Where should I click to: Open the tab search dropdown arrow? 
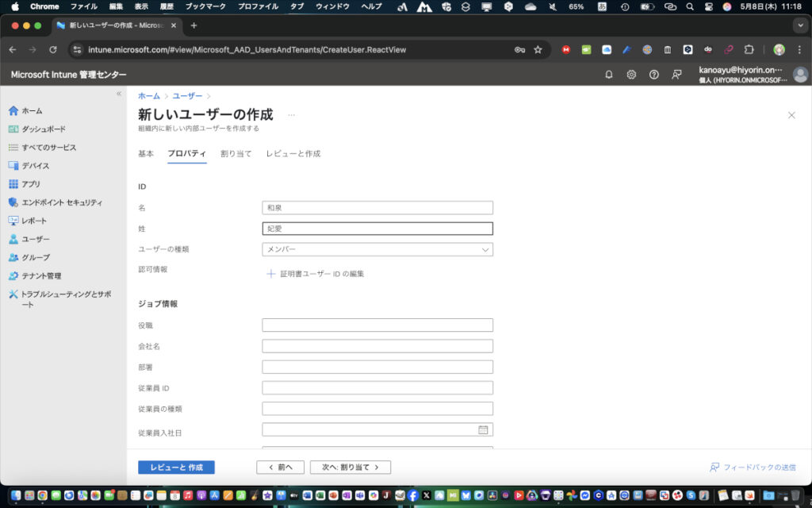801,25
